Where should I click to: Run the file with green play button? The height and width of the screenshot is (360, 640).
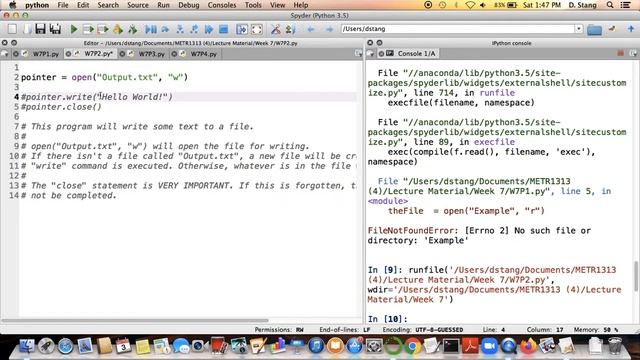(74, 29)
